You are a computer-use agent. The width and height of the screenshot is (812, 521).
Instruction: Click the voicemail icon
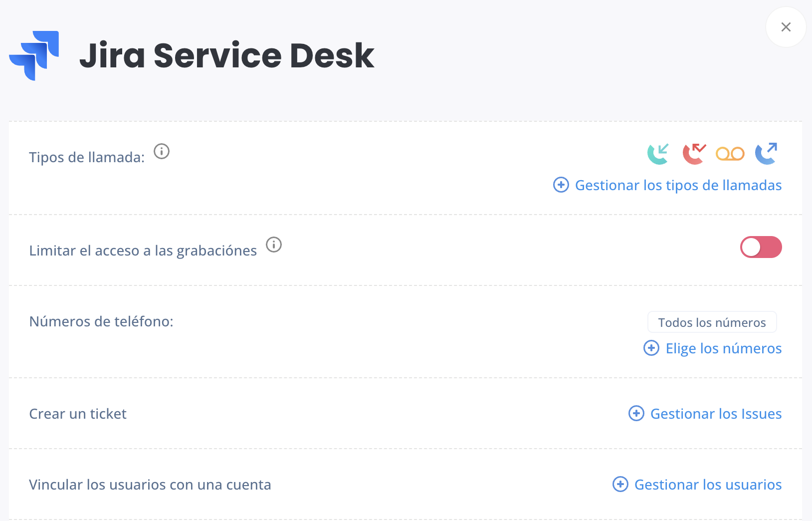coord(730,154)
